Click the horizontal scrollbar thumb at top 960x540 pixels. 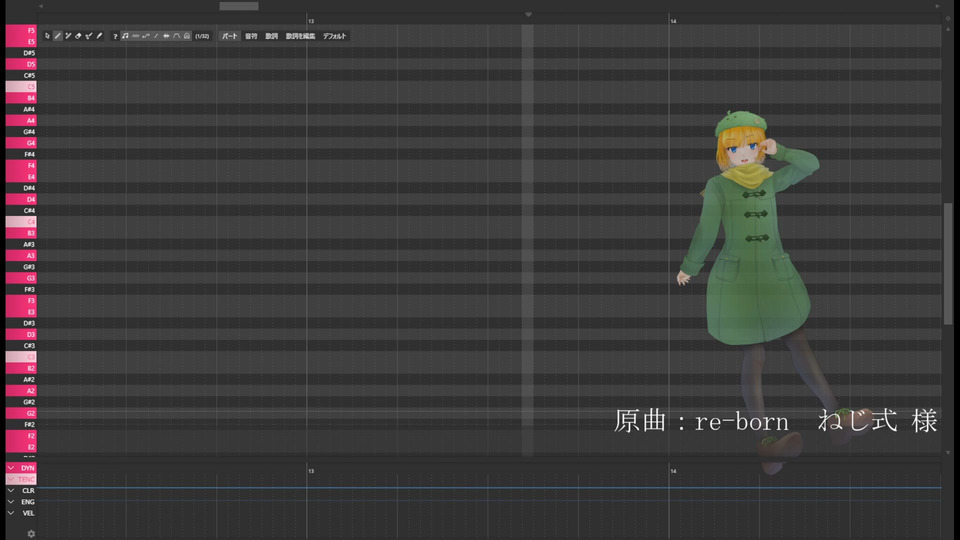[x=238, y=6]
